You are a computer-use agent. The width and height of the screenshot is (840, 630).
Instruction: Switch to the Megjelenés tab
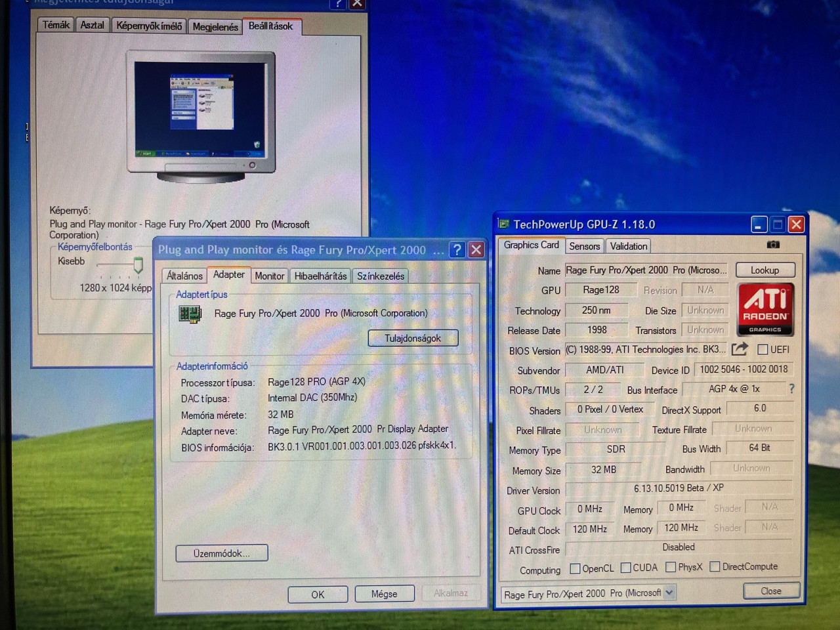coord(215,26)
